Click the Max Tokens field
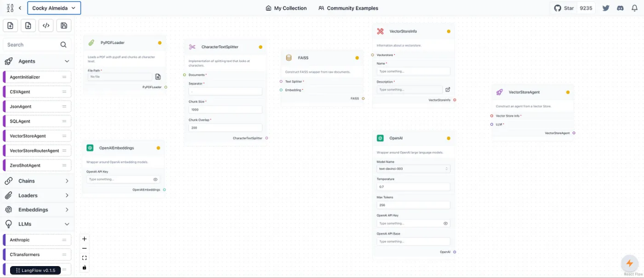 point(413,205)
